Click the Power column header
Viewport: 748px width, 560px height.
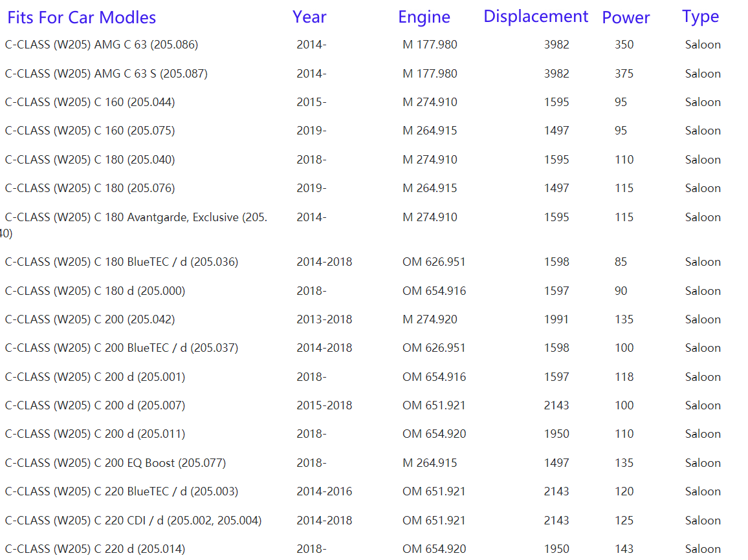point(626,17)
